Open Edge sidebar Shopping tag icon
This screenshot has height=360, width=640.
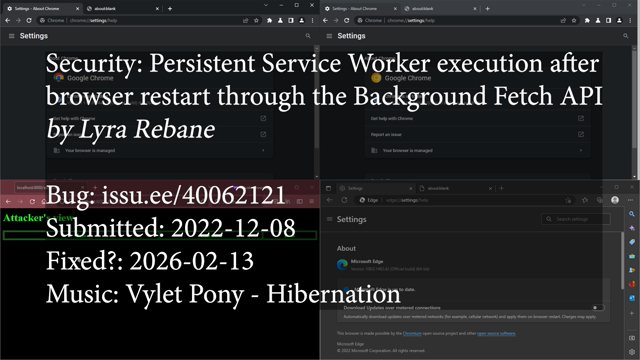631,242
